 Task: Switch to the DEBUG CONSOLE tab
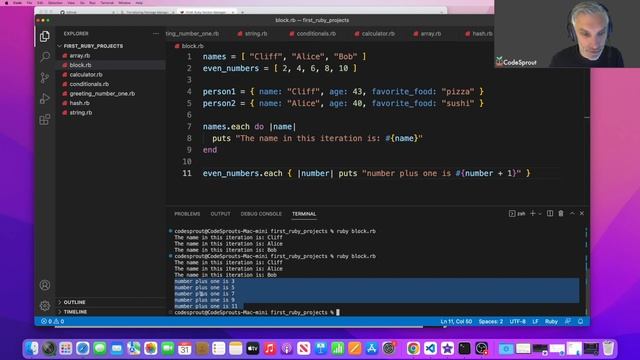click(261, 214)
